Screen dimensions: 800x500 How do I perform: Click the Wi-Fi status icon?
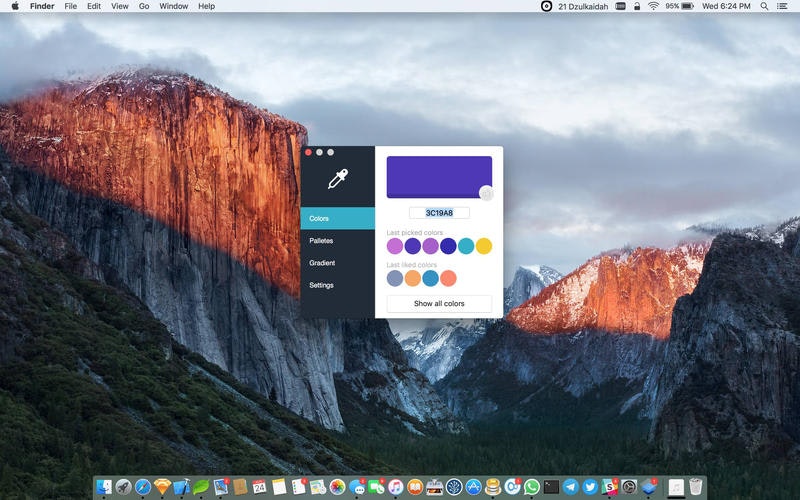coord(653,6)
